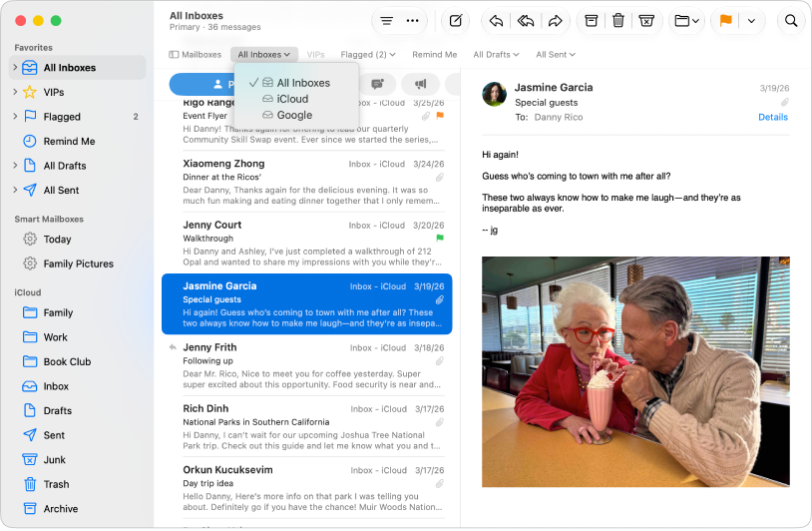Screen dimensions: 812x531
Task: Open Family Pictures smart mailbox
Action: [78, 264]
